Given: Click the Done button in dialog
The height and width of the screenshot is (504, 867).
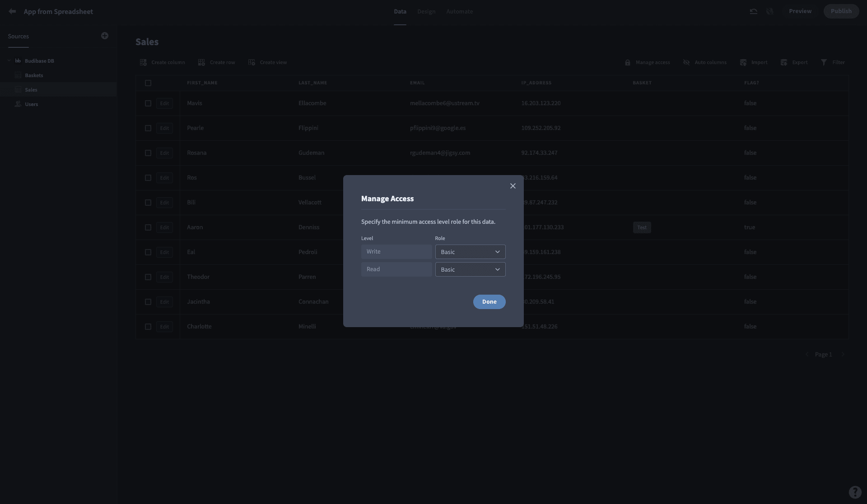Looking at the screenshot, I should (489, 302).
